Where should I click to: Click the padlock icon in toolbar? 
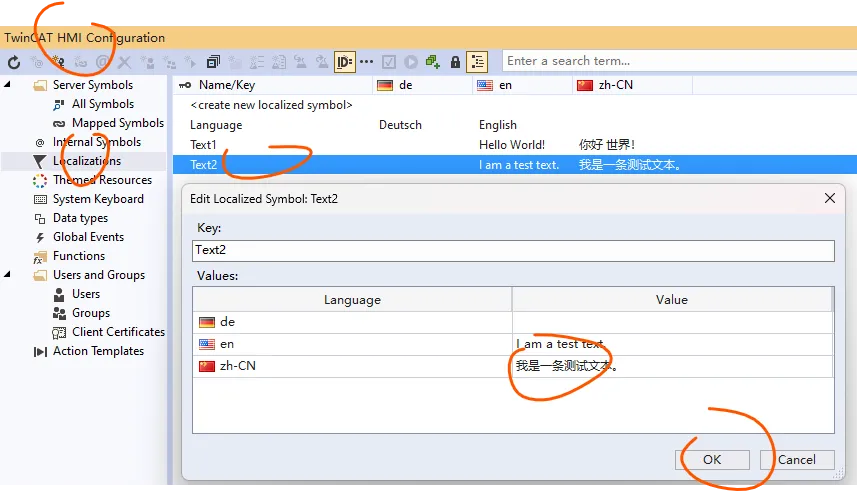pos(455,62)
